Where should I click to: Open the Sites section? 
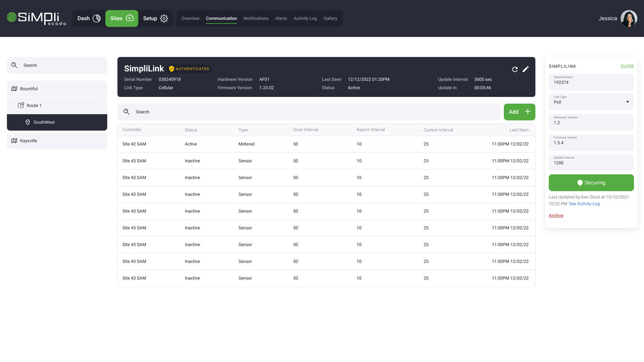click(x=122, y=18)
